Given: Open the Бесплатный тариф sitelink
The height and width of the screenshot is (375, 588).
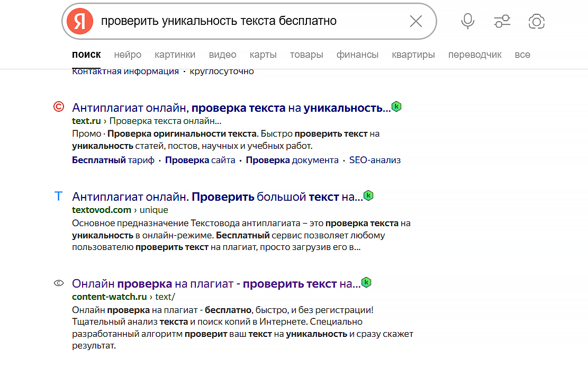Looking at the screenshot, I should pyautogui.click(x=113, y=160).
